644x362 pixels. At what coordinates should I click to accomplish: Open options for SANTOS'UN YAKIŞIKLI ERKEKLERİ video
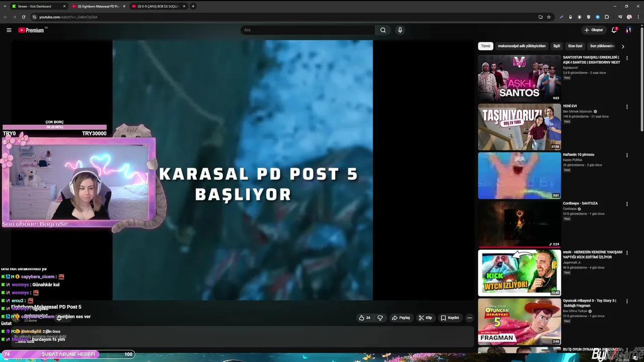pyautogui.click(x=627, y=58)
